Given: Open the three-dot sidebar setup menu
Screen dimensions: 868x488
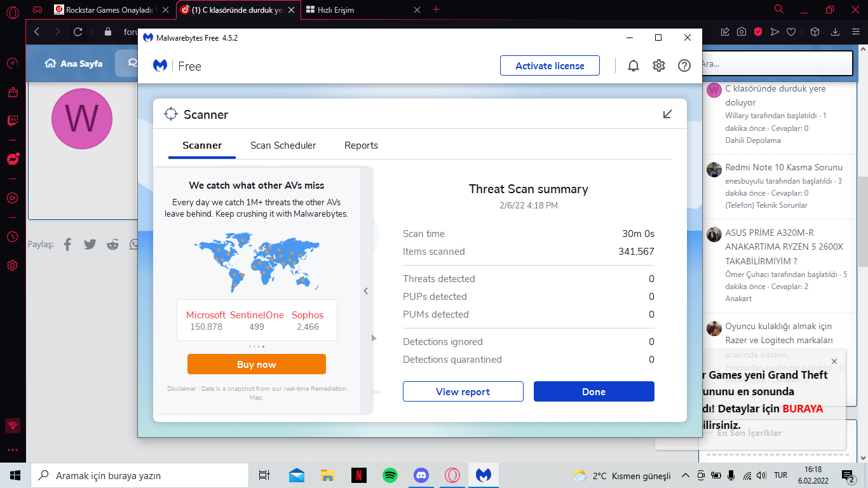Looking at the screenshot, I should (12, 450).
